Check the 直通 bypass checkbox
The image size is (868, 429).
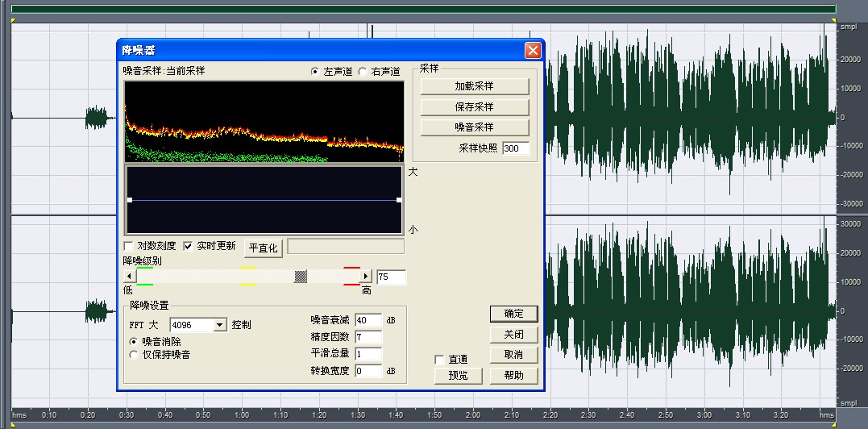click(440, 360)
